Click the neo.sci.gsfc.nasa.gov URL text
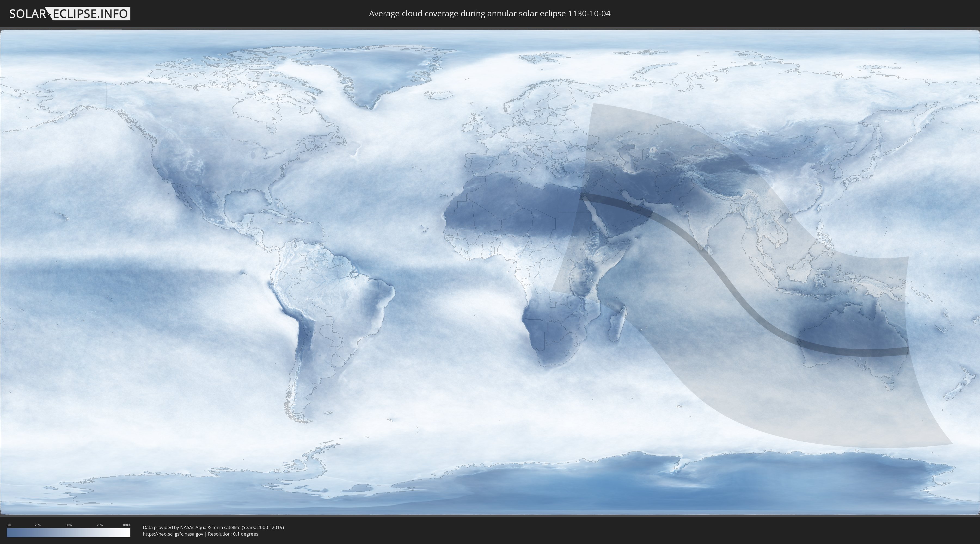 (x=173, y=534)
